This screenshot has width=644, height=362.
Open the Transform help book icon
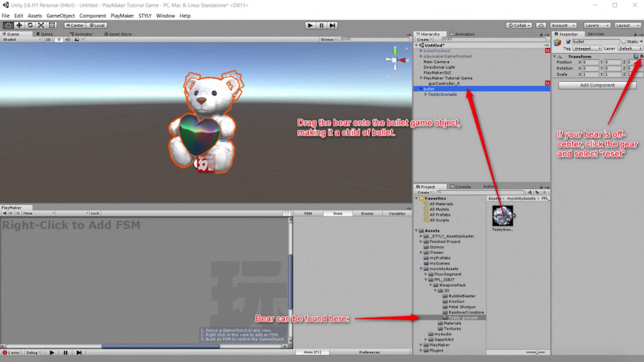point(636,56)
